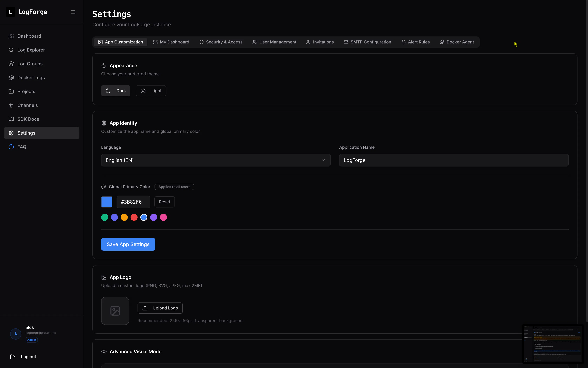
Task: Click the logo placeholder image box
Action: click(115, 311)
